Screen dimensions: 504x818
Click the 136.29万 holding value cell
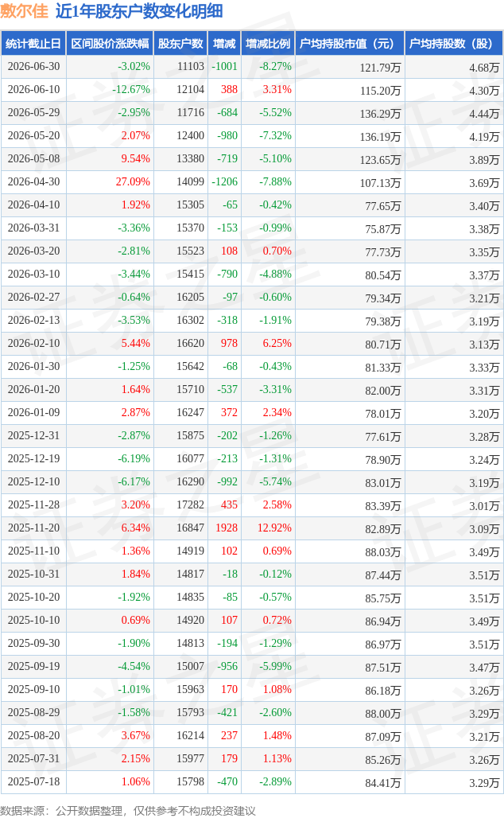tap(381, 113)
